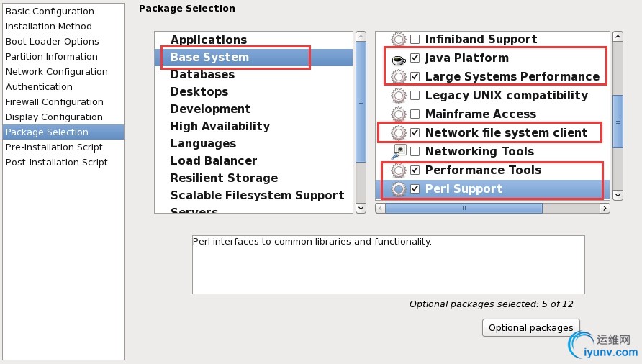
Task: Click package list vertical scrollbar thumb
Action: pyautogui.click(x=618, y=121)
